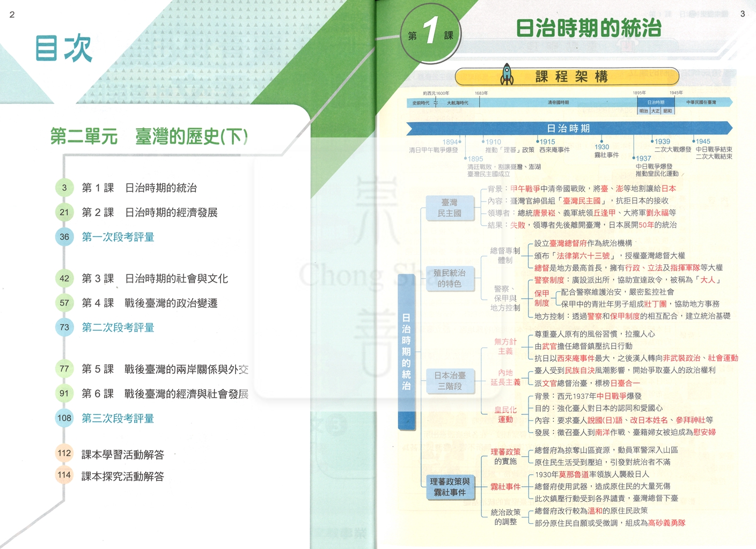Click the 日本治臺三階段 mind map box
The image size is (756, 549).
point(450,381)
